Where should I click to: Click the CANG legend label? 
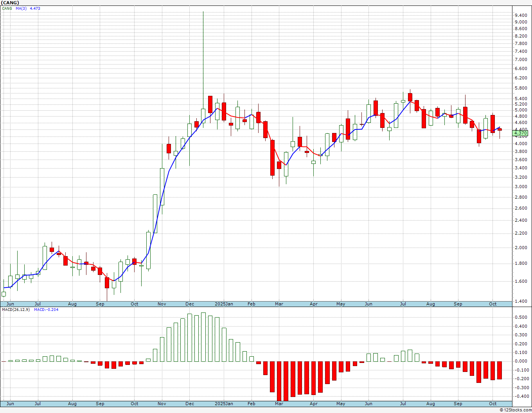(7, 8)
